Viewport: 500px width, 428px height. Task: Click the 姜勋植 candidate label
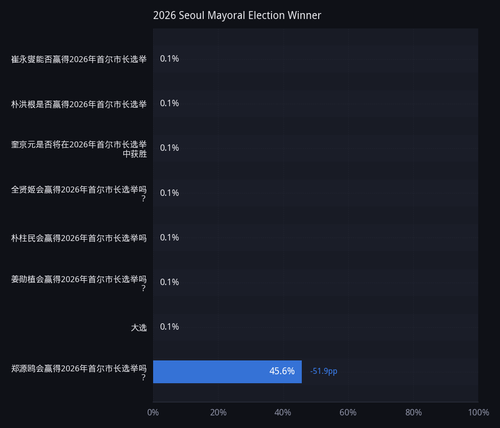[x=79, y=283]
